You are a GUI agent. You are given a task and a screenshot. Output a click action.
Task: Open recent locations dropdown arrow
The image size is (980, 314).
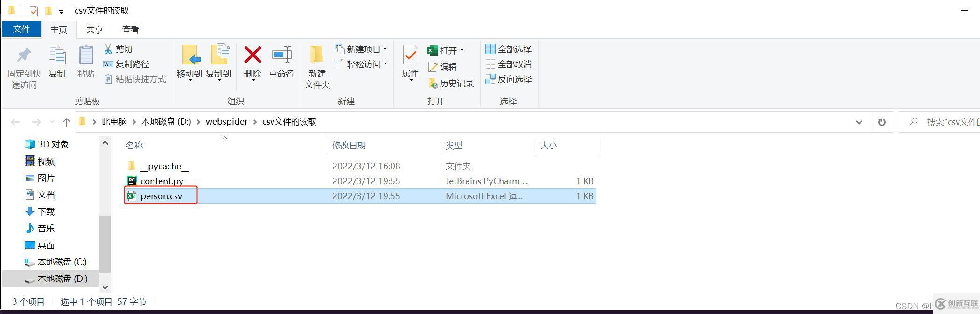tap(52, 122)
